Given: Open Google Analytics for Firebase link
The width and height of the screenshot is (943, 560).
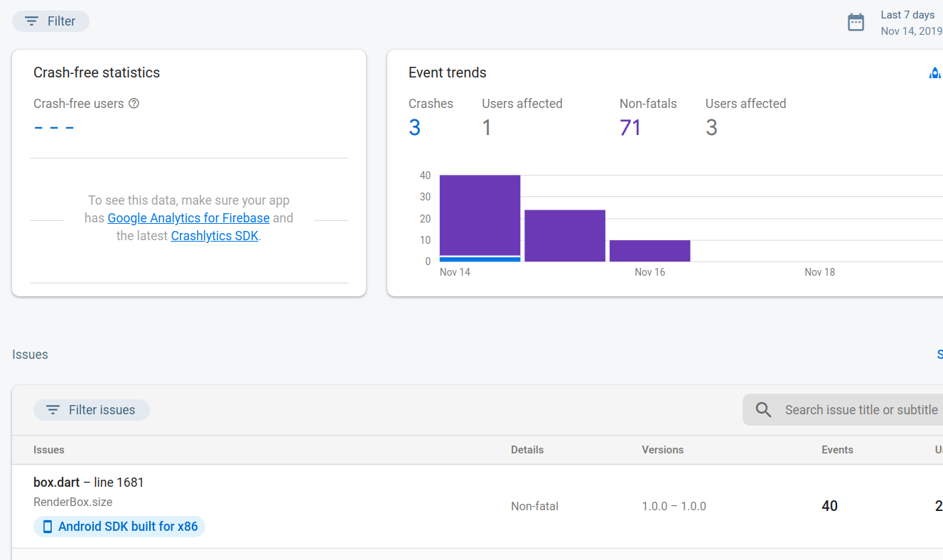Looking at the screenshot, I should (188, 218).
